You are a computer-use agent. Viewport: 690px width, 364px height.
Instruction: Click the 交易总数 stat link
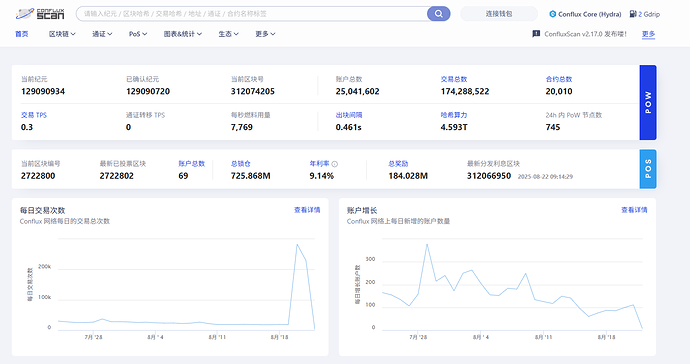pyautogui.click(x=454, y=79)
